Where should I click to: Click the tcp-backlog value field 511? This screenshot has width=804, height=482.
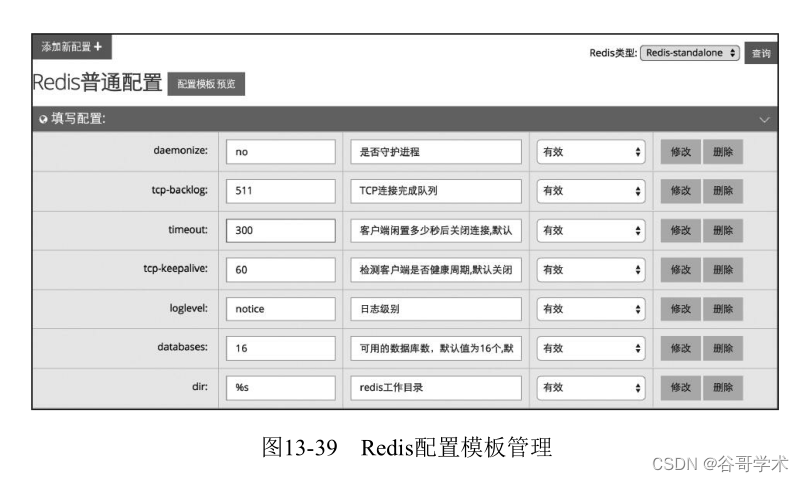click(280, 191)
